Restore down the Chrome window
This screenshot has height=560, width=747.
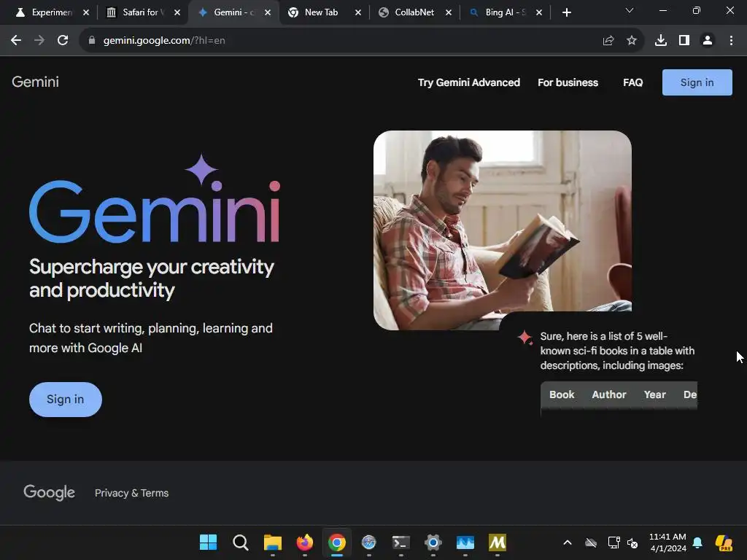(x=697, y=10)
